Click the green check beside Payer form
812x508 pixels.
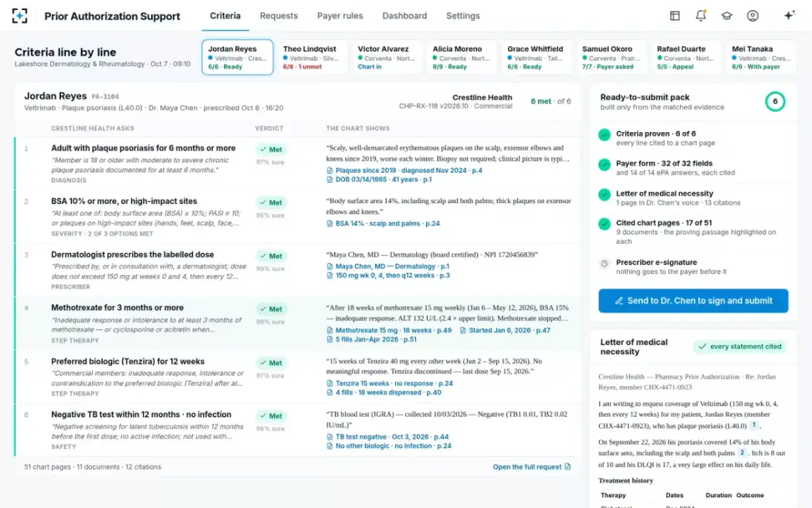(x=604, y=165)
